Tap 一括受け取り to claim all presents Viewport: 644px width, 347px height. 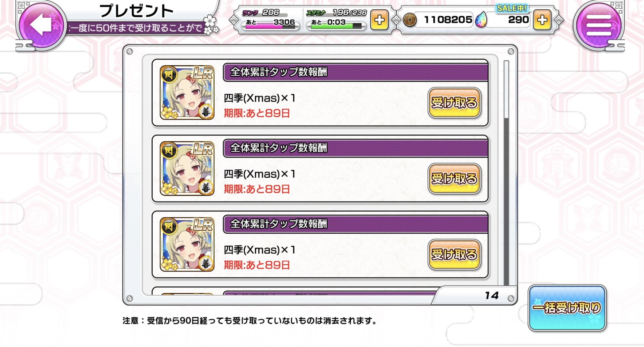point(567,308)
